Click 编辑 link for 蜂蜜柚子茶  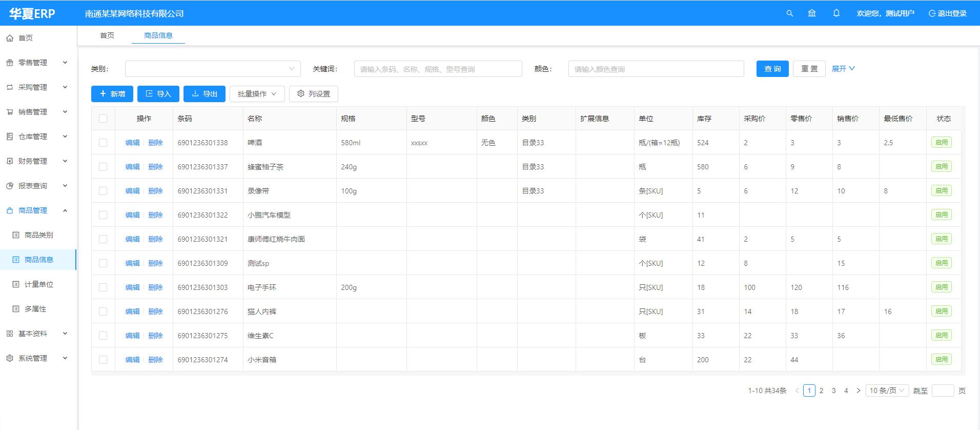point(132,167)
